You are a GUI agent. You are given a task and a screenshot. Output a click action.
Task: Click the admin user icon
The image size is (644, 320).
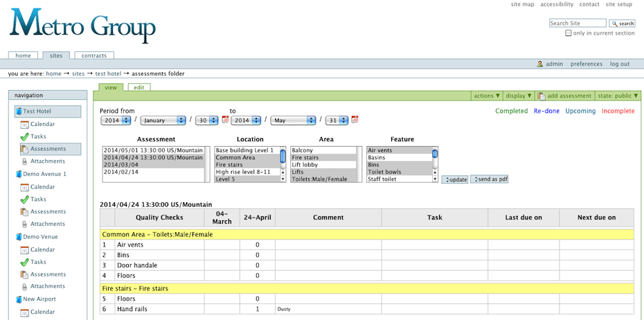[540, 64]
